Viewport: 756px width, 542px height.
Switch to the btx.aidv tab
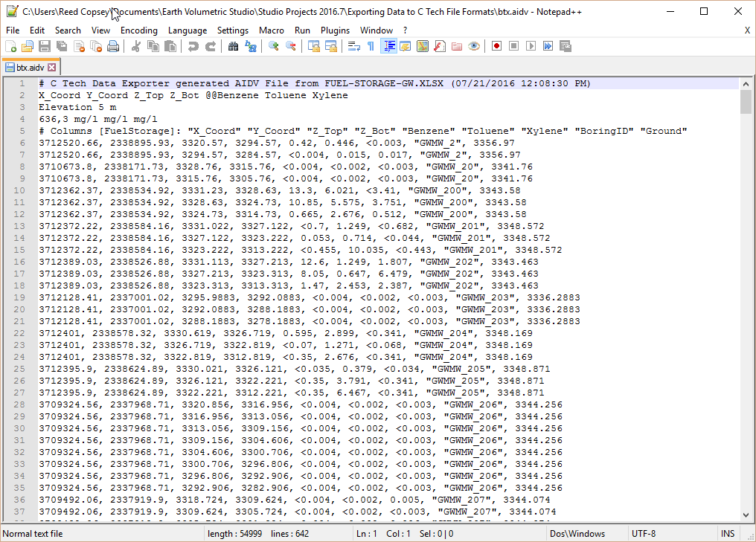(30, 67)
